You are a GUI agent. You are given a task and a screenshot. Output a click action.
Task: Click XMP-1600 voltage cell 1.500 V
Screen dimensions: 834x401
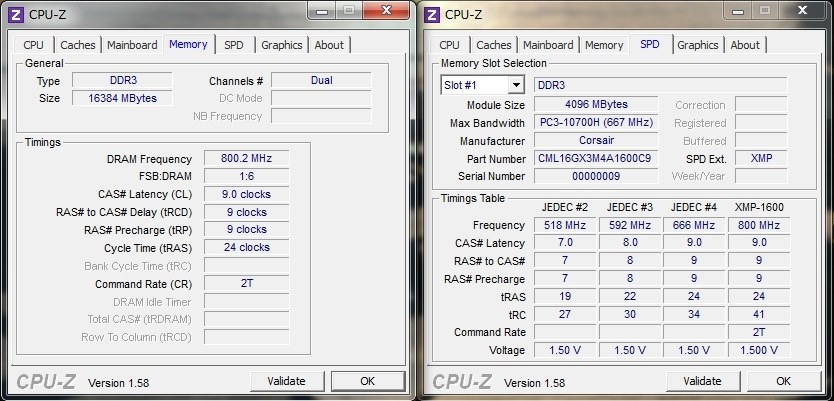click(x=758, y=350)
